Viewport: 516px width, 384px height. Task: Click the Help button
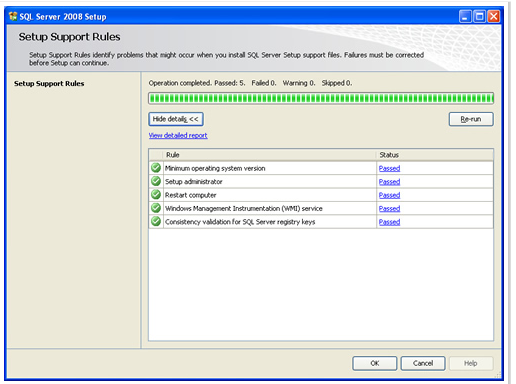coord(471,363)
